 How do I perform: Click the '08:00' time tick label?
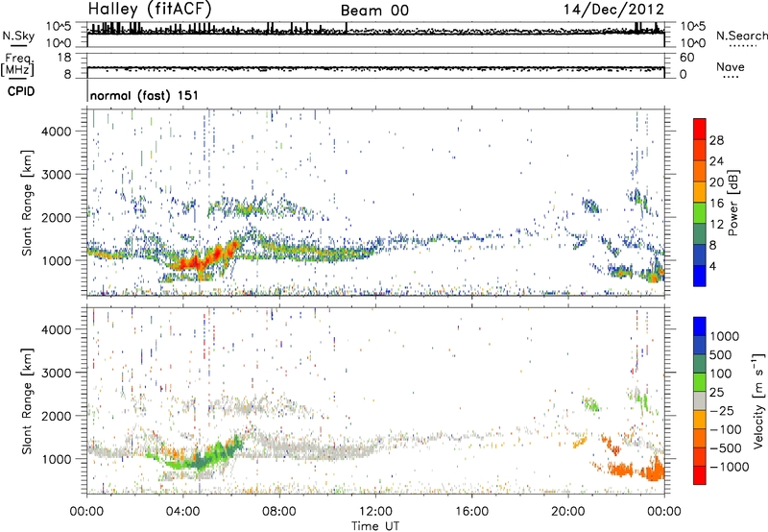point(279,512)
